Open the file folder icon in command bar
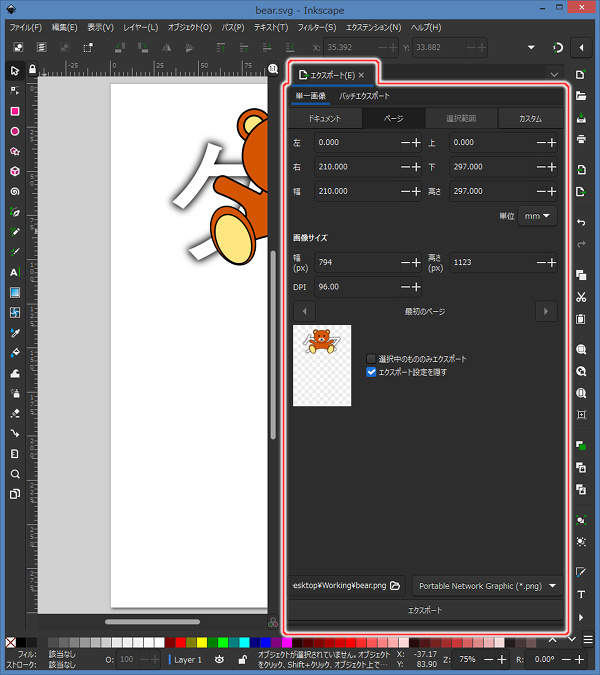Viewport: 600px width, 675px height. (581, 96)
